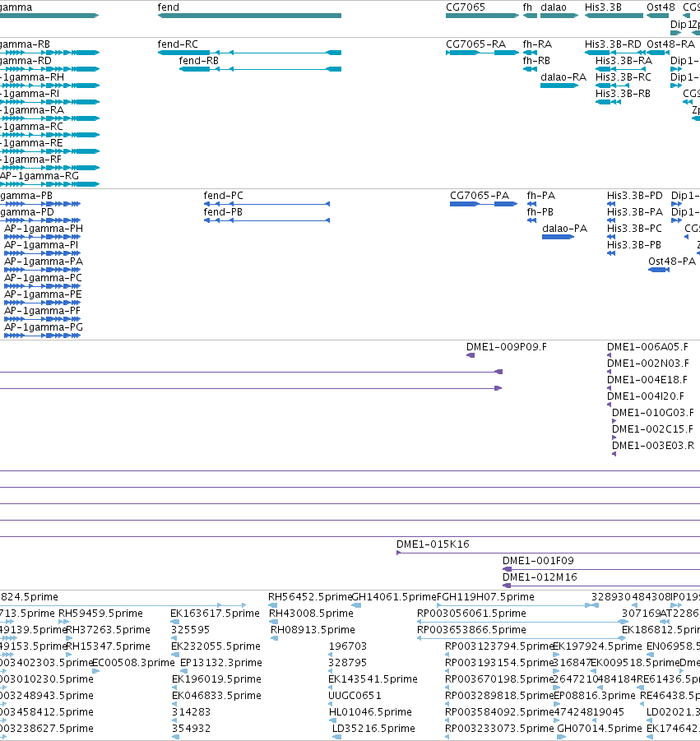Select the fend-RC transcript label
700x741 pixels.
[177, 44]
